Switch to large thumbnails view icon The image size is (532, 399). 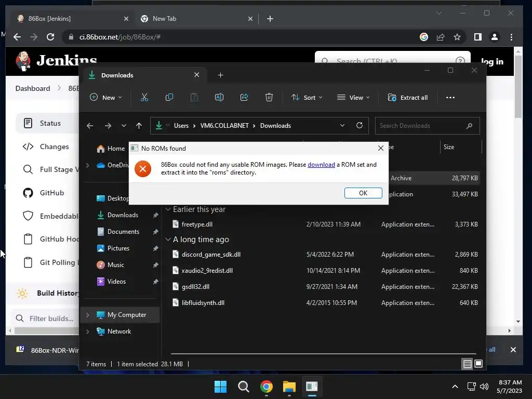pos(478,364)
